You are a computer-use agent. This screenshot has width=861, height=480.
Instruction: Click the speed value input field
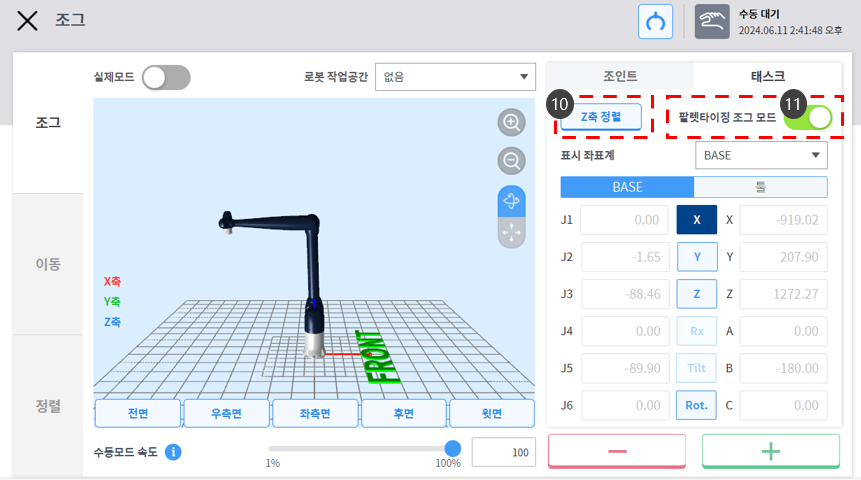click(x=503, y=452)
